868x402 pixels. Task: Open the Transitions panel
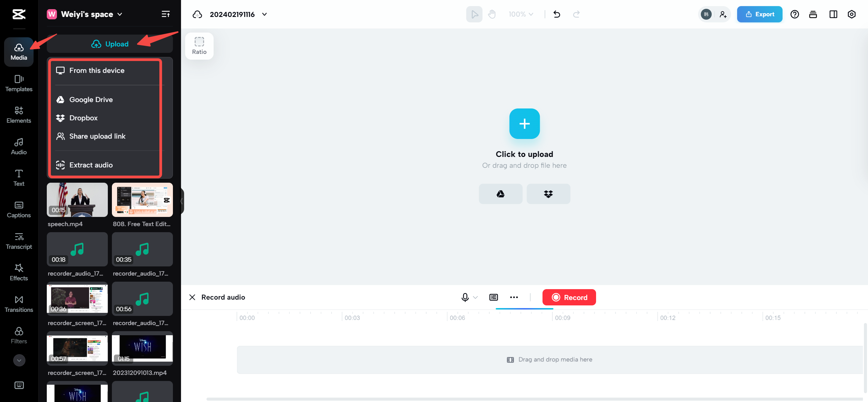pos(19,304)
